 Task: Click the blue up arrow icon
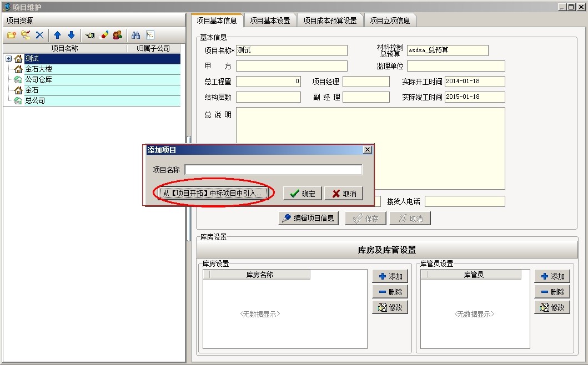pyautogui.click(x=57, y=35)
